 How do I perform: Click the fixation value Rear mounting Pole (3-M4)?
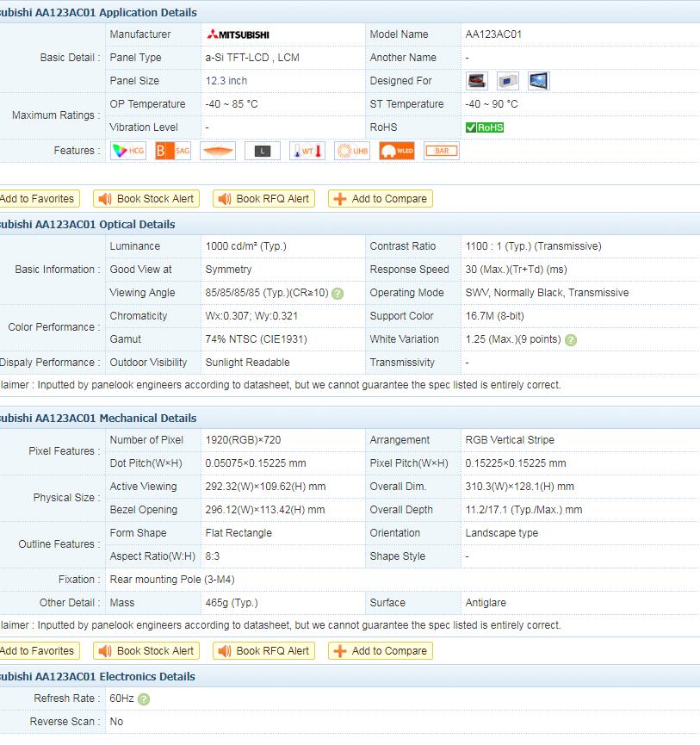click(172, 580)
